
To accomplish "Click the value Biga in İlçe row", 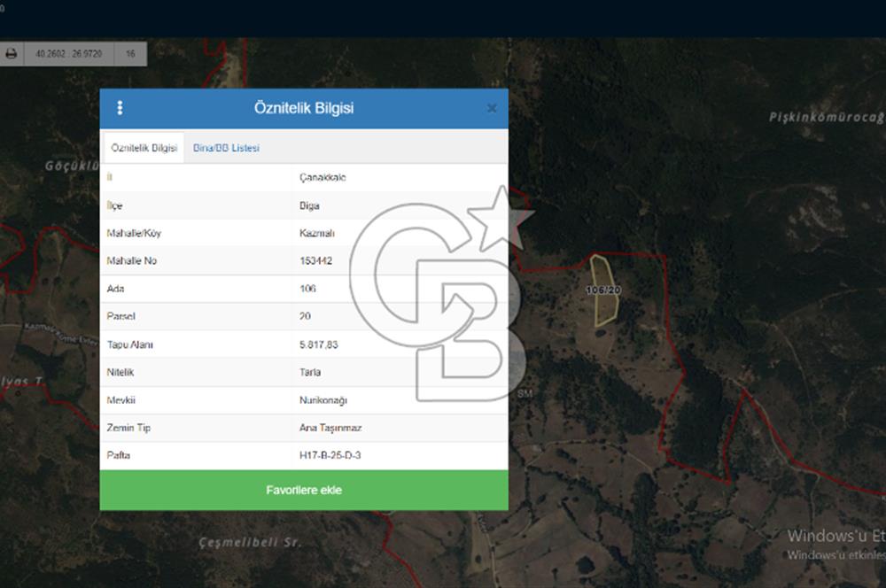I will click(309, 205).
